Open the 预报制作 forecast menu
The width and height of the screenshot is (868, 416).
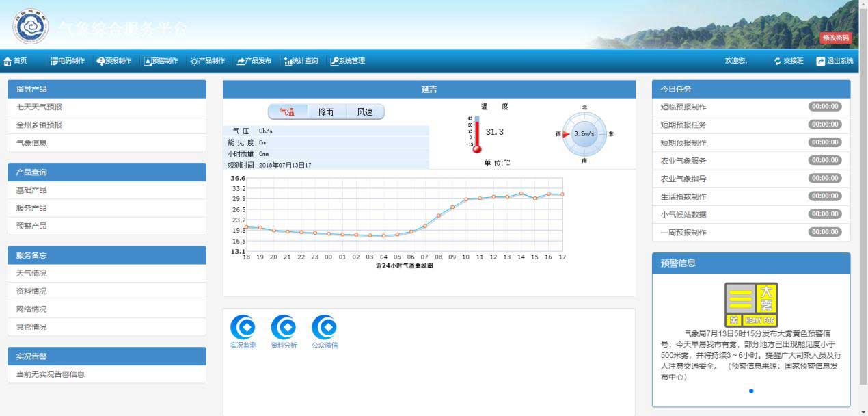point(114,61)
